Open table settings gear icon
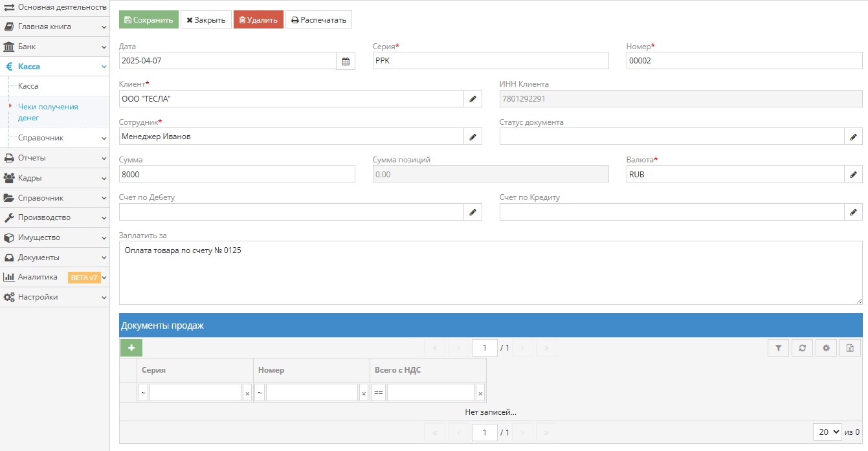Image resolution: width=868 pixels, height=451 pixels. pyautogui.click(x=826, y=348)
